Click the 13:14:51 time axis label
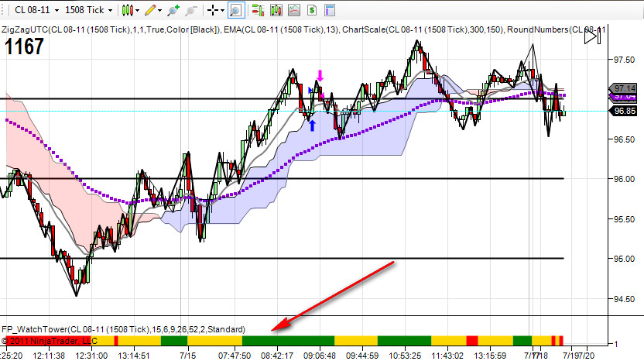This screenshot has height=361, width=644. 134,356
